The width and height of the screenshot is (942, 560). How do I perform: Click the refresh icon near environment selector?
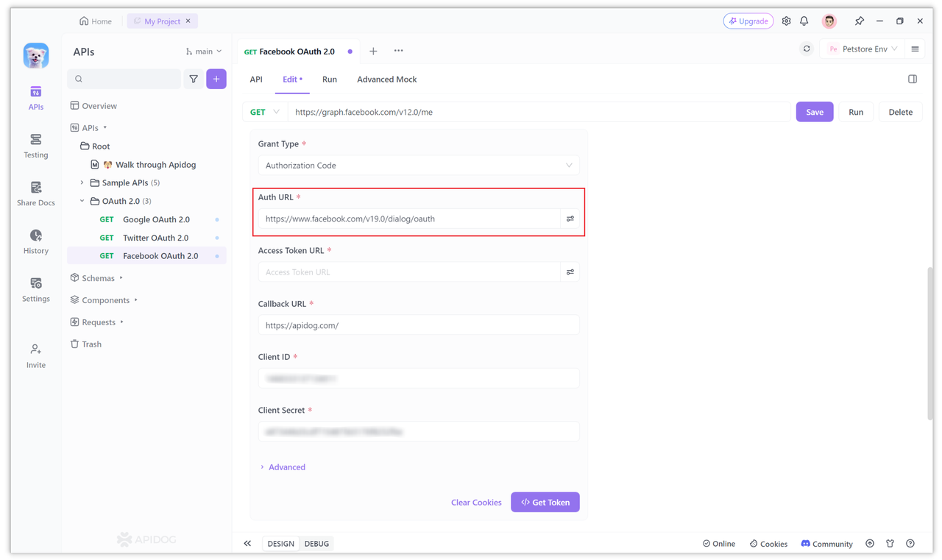(807, 49)
